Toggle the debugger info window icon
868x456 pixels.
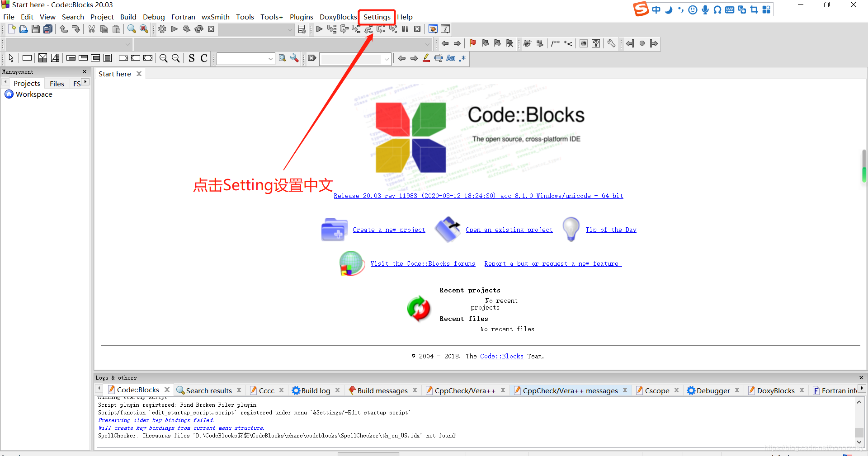tap(445, 29)
